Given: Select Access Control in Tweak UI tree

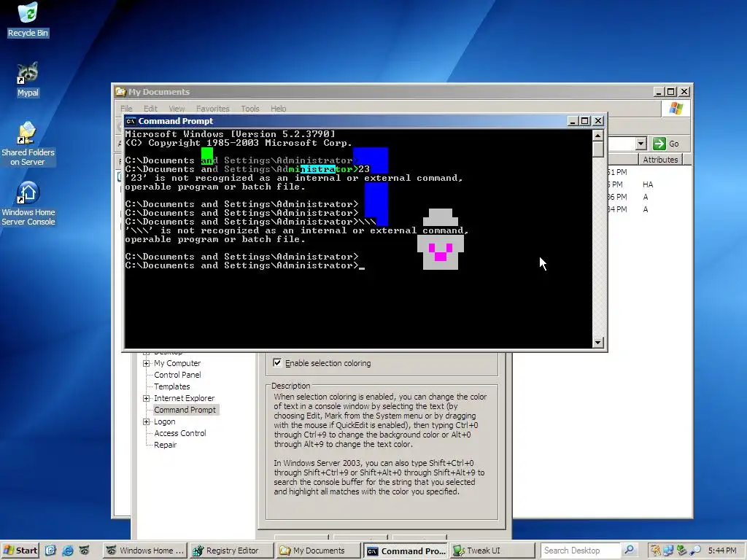Looking at the screenshot, I should click(x=180, y=433).
